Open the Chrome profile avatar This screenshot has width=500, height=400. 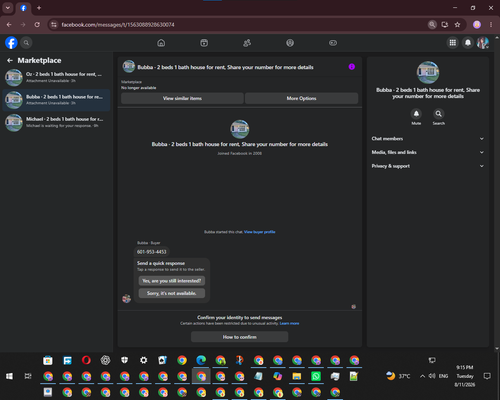coord(477,25)
